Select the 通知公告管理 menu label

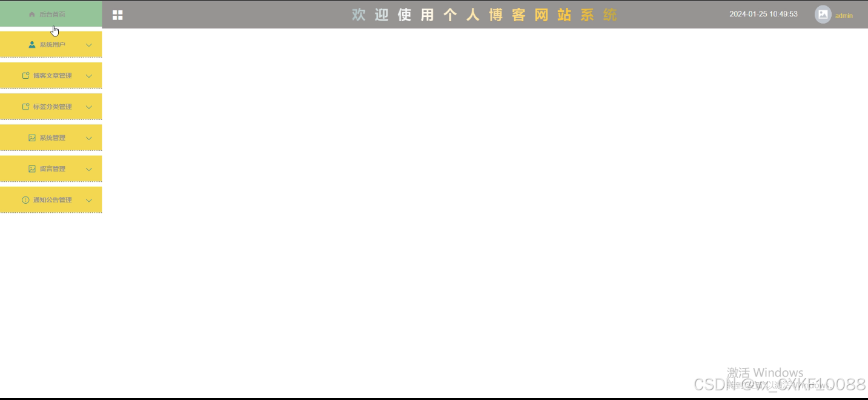tap(53, 200)
